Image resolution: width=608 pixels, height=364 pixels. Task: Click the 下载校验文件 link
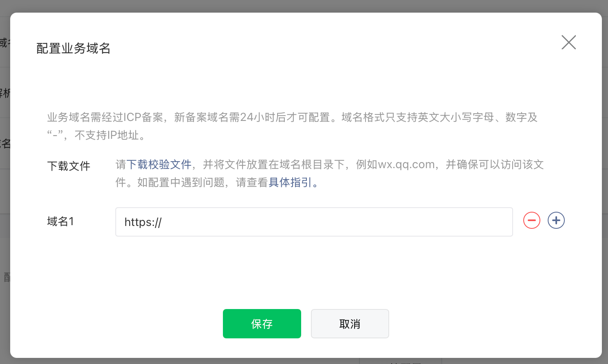159,164
